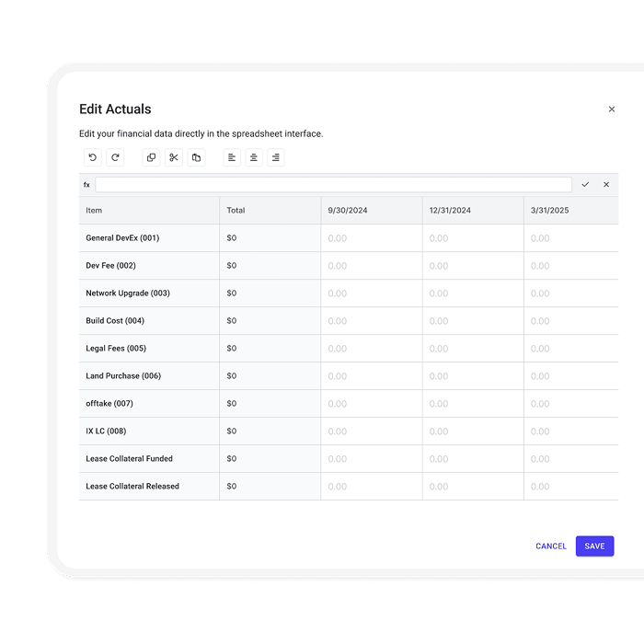Edit Lease Collateral Released 9/30/2024 cell

(372, 487)
